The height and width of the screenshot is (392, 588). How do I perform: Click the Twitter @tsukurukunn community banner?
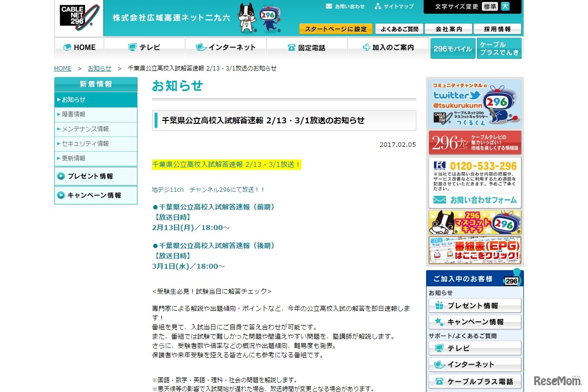click(475, 103)
